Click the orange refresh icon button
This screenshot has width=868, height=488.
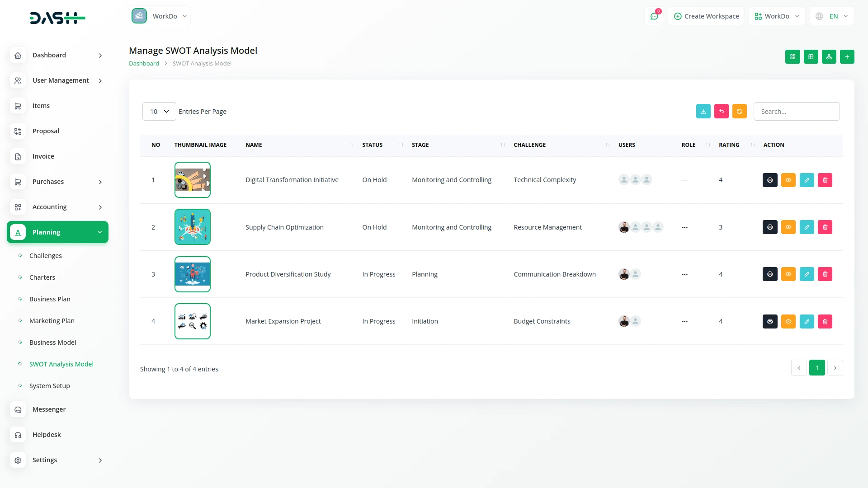pos(739,112)
